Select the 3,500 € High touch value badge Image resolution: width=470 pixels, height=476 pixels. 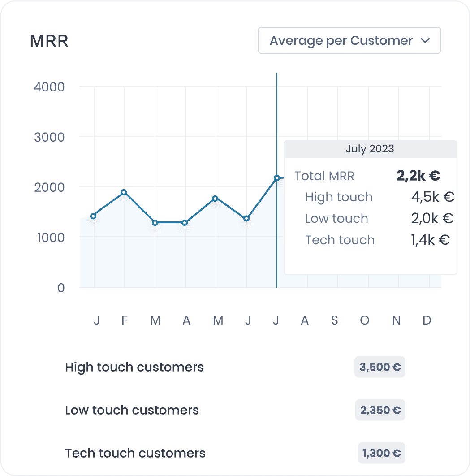[379, 367]
